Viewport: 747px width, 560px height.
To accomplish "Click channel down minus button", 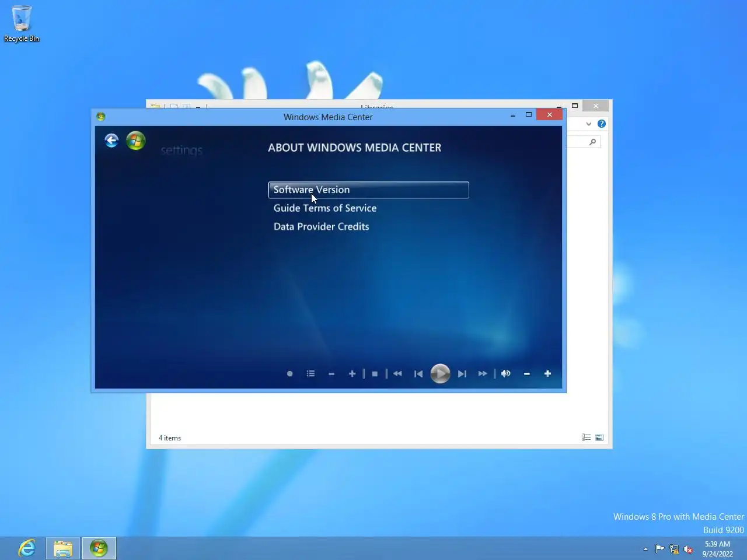I will [331, 374].
